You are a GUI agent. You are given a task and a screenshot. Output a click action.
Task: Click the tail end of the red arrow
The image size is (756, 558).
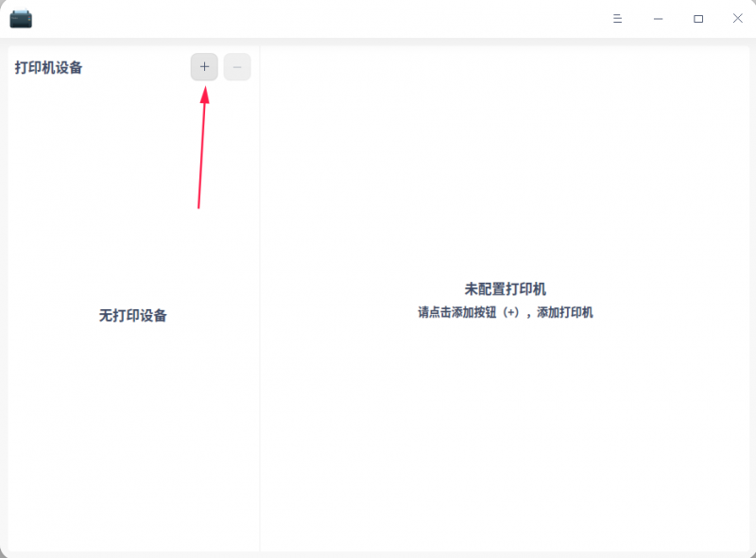198,204
